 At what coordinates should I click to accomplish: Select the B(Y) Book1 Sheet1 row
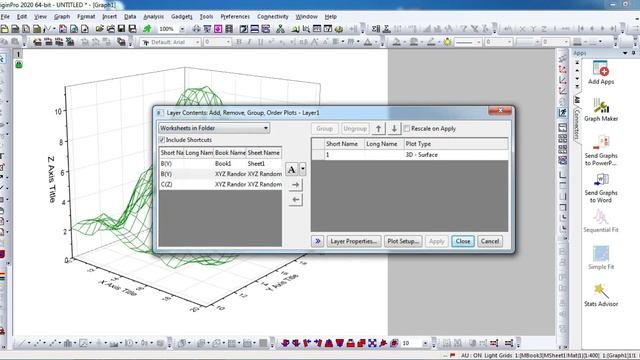point(220,163)
